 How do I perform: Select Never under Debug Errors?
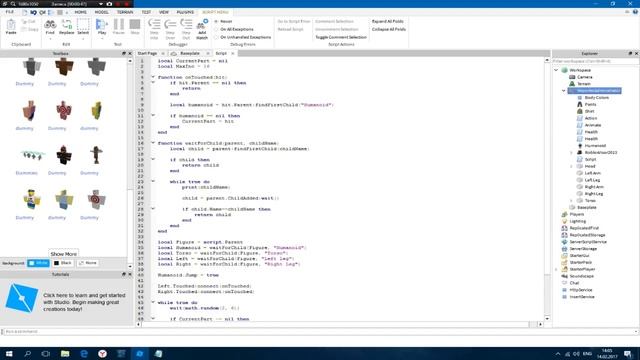[224, 21]
